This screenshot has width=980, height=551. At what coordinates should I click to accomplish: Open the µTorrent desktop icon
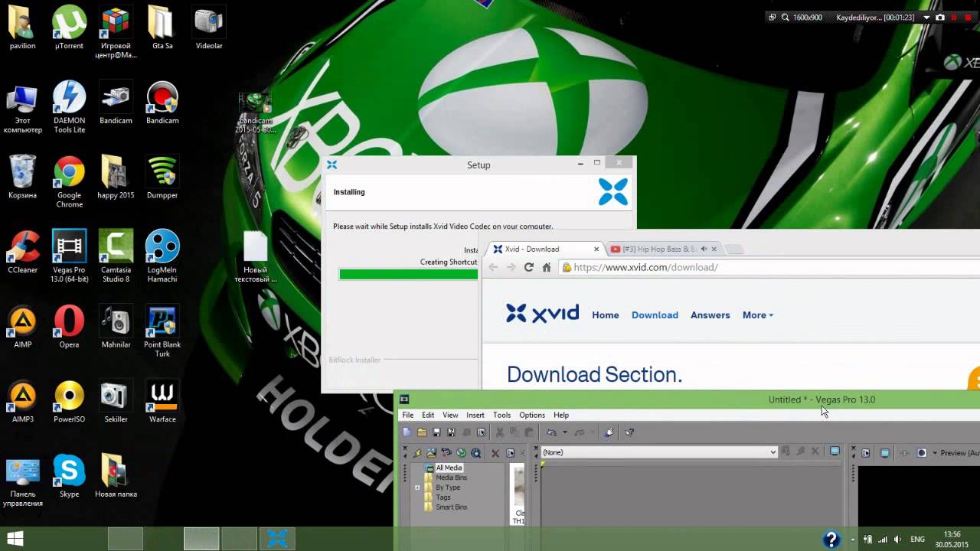pyautogui.click(x=69, y=28)
